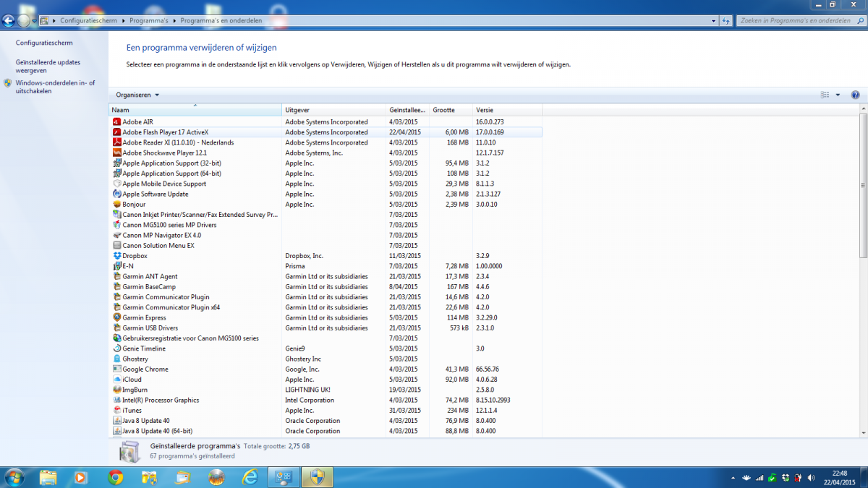Open the help question mark icon
The width and height of the screenshot is (868, 488).
(855, 95)
